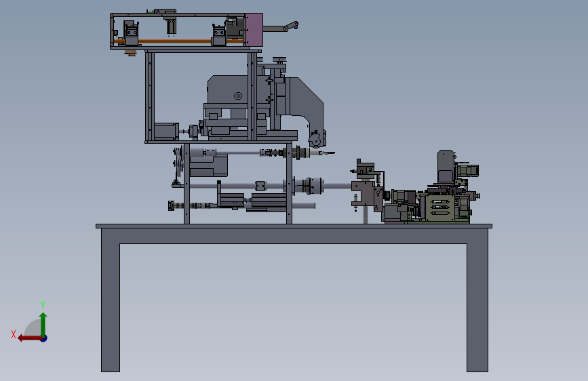Select the right leg of the table
The width and height of the screenshot is (588, 381).
[x=477, y=308]
